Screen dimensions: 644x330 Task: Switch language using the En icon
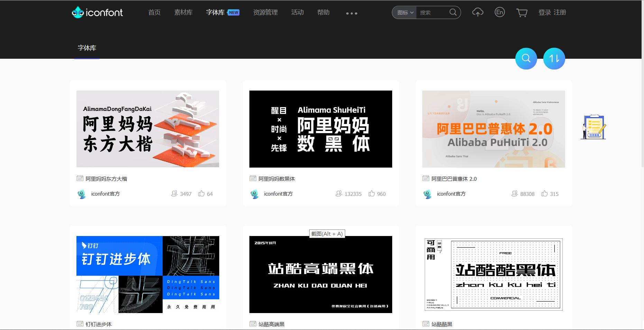tap(499, 12)
